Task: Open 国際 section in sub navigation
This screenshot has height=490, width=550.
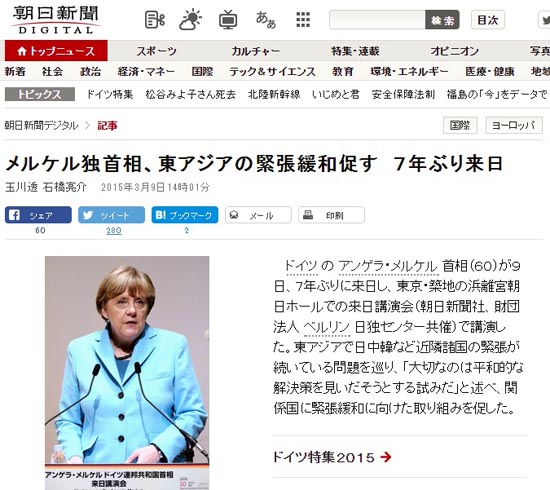Action: click(x=202, y=72)
